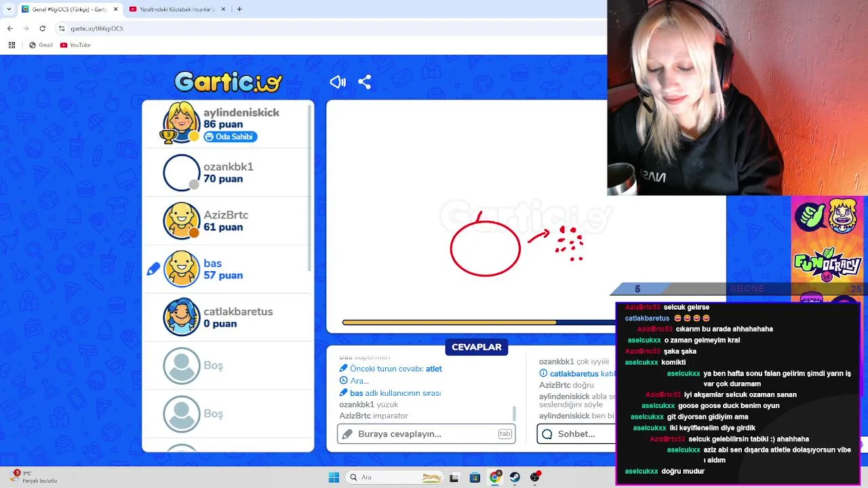Click 'AzizBrtc doğru' chat message

tap(566, 384)
